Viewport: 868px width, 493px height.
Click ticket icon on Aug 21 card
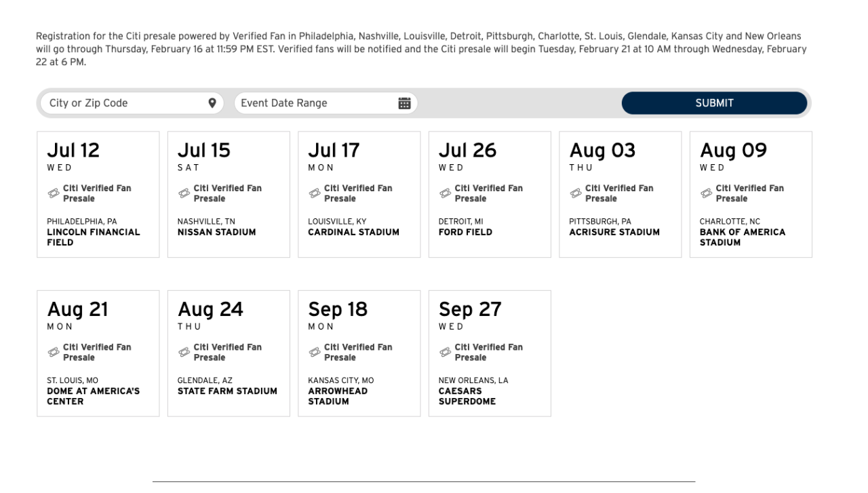click(53, 353)
